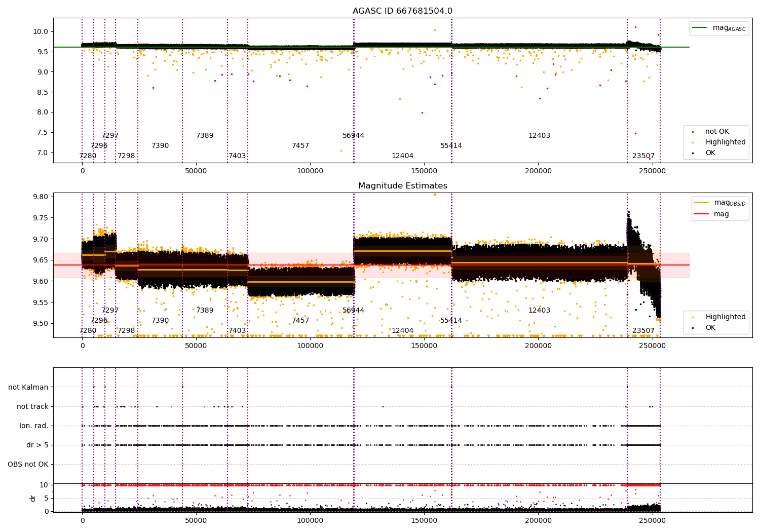The image size is (760, 532).
Task: Click the 'OBS not OK' axis label
Action: coord(28,464)
